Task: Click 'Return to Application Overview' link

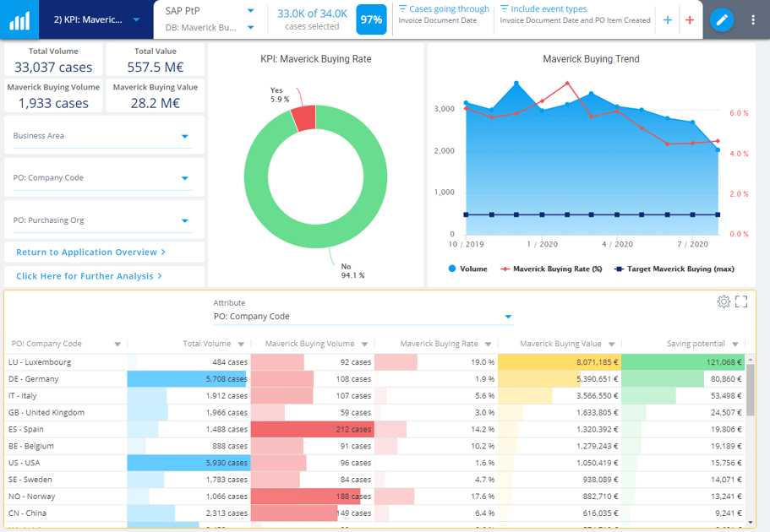Action: pyautogui.click(x=90, y=252)
